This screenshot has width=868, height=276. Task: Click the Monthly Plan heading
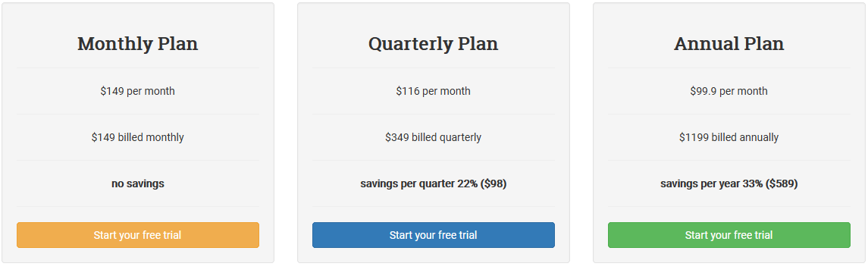click(x=138, y=44)
